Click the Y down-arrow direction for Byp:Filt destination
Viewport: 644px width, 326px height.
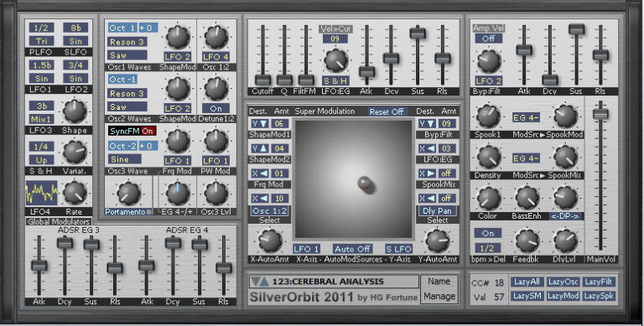(427, 123)
